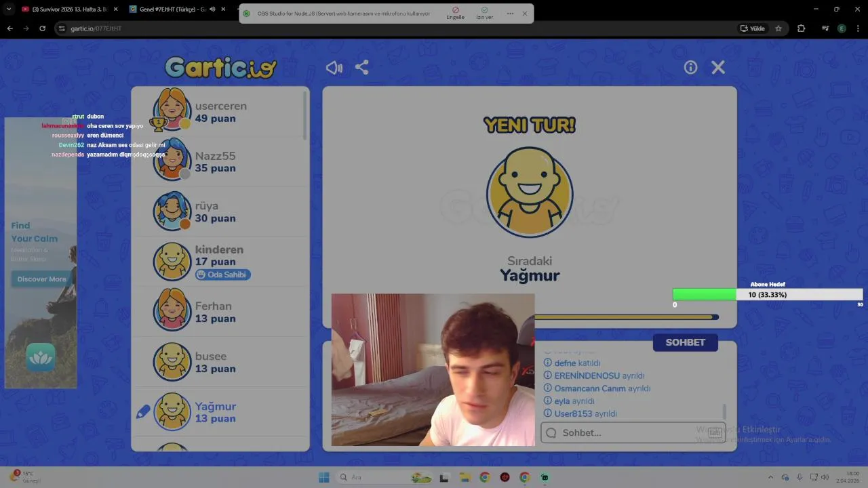This screenshot has height=488, width=868.
Task: Click the large Yağmur avatar in center
Action: (530, 192)
